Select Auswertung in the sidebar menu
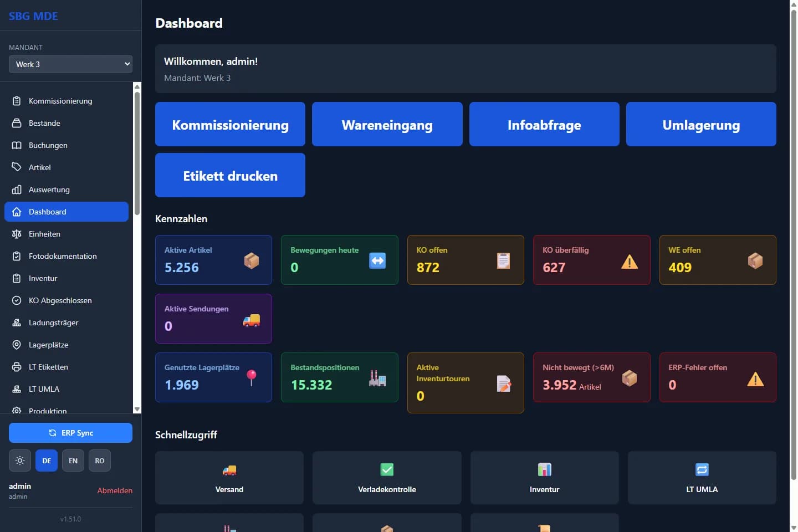The width and height of the screenshot is (798, 532). (x=66, y=190)
